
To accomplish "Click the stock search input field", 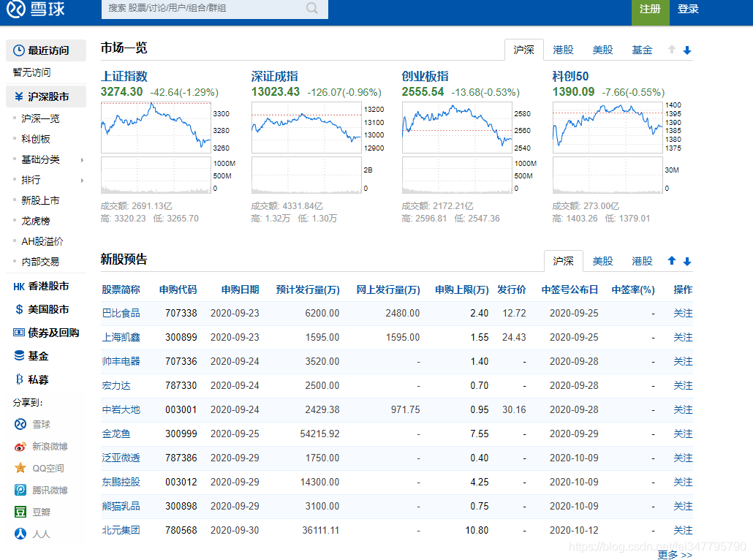I will point(205,10).
